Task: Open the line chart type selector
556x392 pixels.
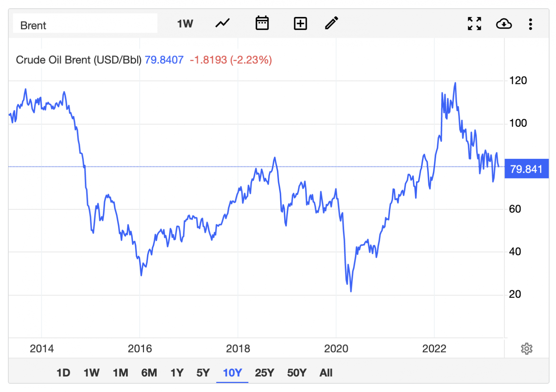Action: click(x=222, y=23)
